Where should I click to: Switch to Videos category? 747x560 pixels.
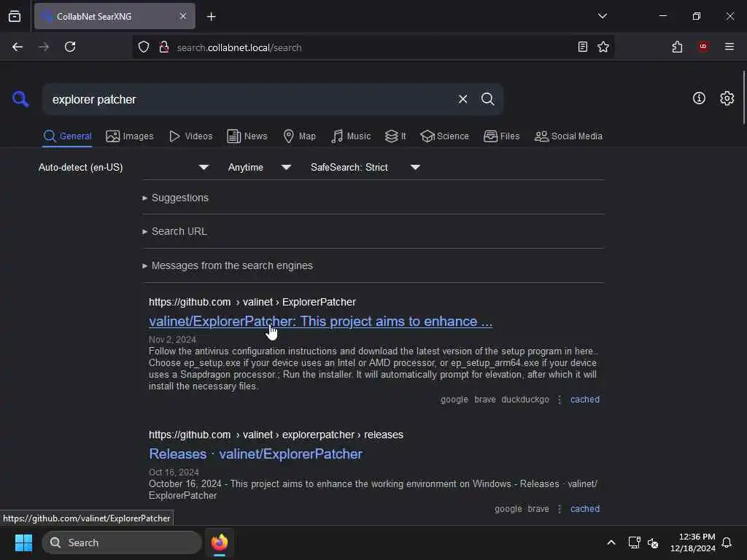[x=190, y=136]
